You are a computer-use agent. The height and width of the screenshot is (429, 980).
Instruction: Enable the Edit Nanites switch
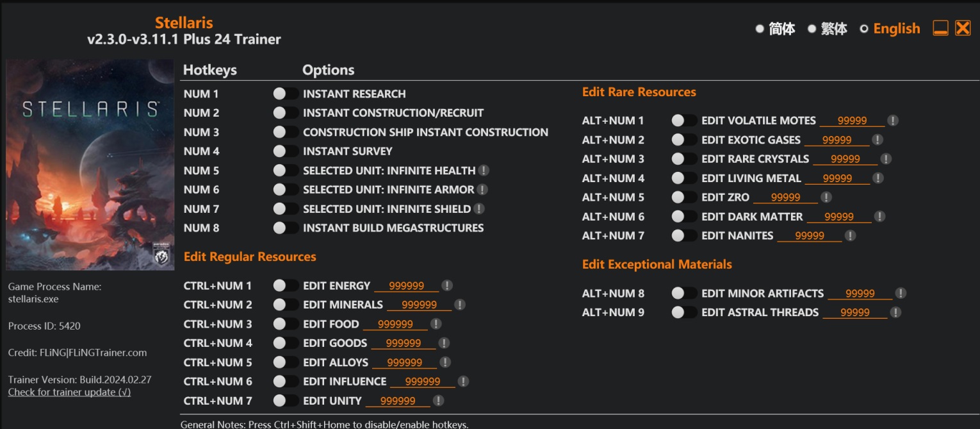coord(683,236)
